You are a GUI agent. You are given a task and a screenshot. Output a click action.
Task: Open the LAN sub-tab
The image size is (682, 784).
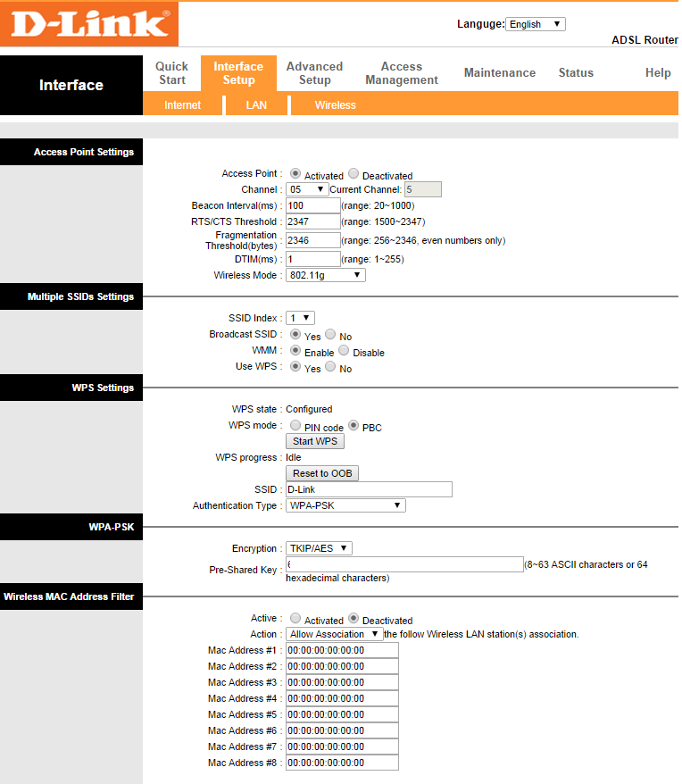click(x=256, y=105)
